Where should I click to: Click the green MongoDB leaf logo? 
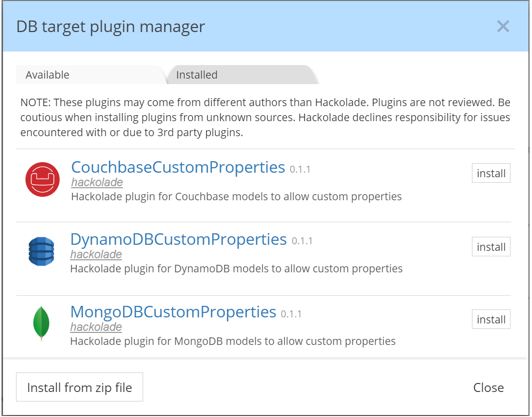coord(42,323)
